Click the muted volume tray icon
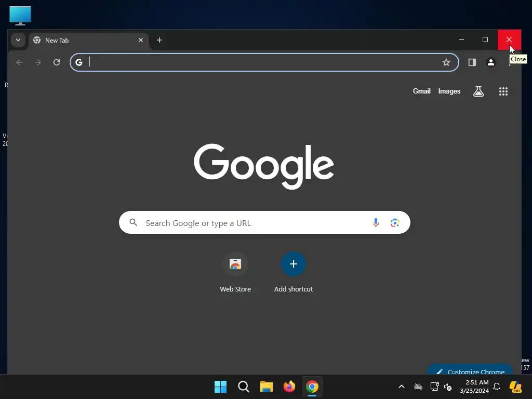 [x=448, y=387]
